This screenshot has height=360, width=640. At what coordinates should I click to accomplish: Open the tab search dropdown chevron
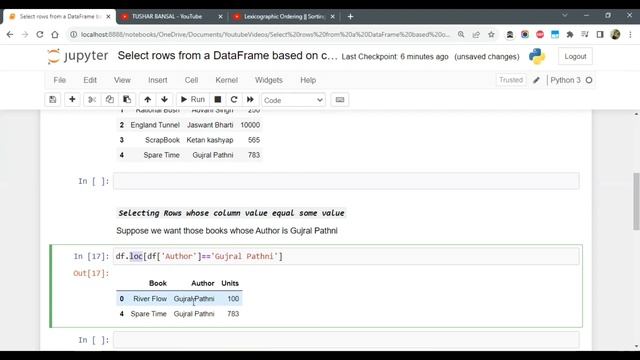tap(564, 15)
